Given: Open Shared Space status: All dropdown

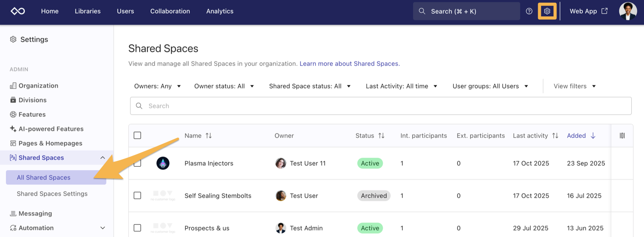Looking at the screenshot, I should tap(310, 86).
